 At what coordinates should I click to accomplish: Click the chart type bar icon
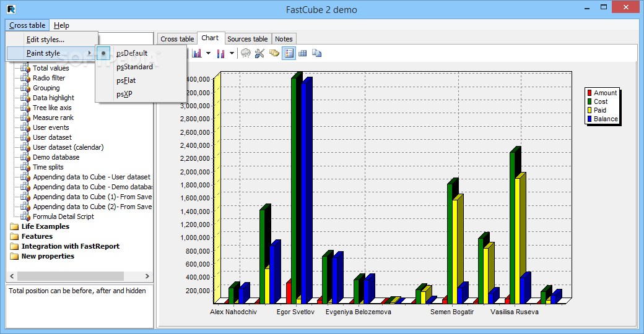pos(197,53)
